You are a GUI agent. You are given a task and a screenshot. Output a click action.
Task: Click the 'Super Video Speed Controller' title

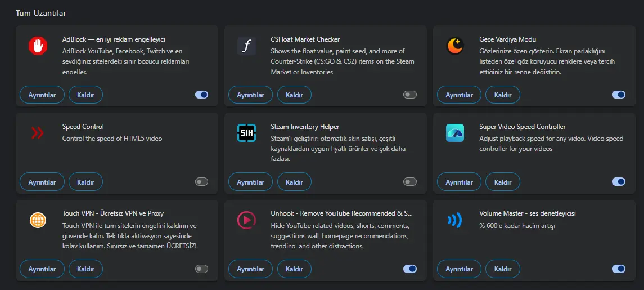(x=523, y=127)
